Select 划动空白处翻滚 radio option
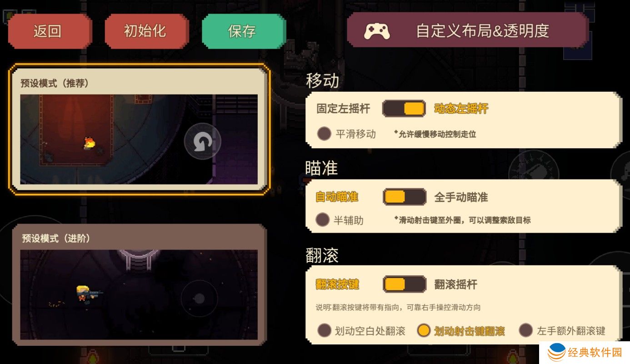Image resolution: width=630 pixels, height=364 pixels. pyautogui.click(x=361, y=330)
